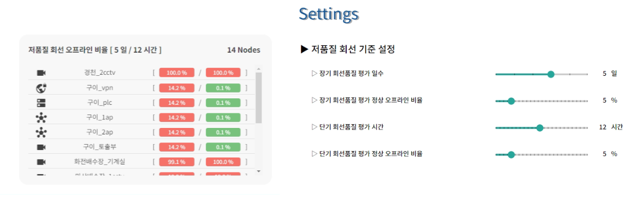Click the camera icon beside 경천_2cctv
Image resolution: width=644 pixels, height=222 pixels.
tap(41, 73)
